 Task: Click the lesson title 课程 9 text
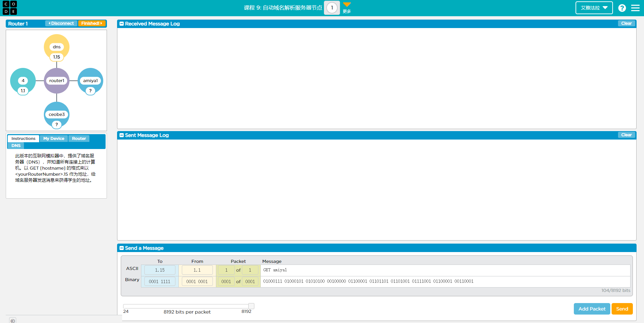(283, 8)
